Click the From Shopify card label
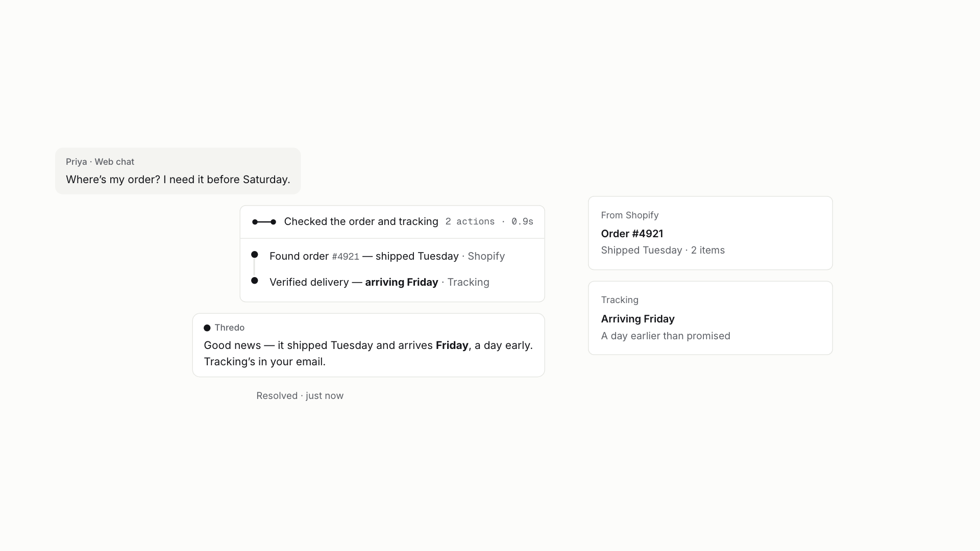980x551 pixels. tap(630, 215)
